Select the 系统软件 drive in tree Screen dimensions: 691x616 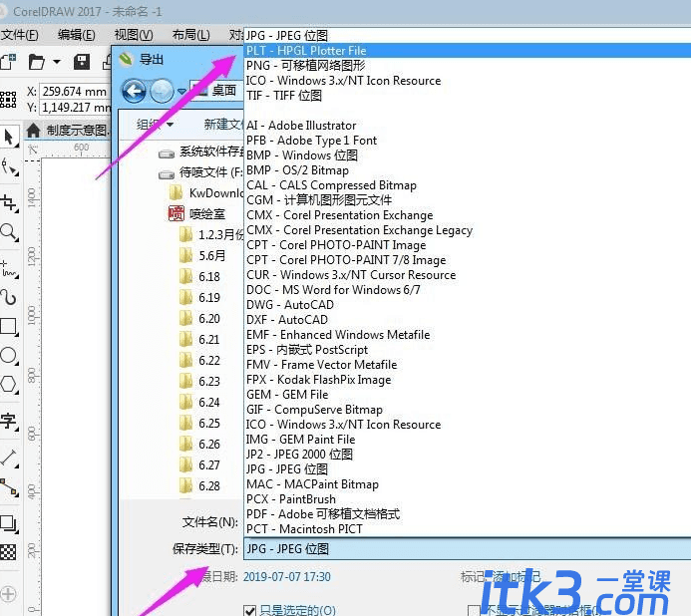click(200, 153)
